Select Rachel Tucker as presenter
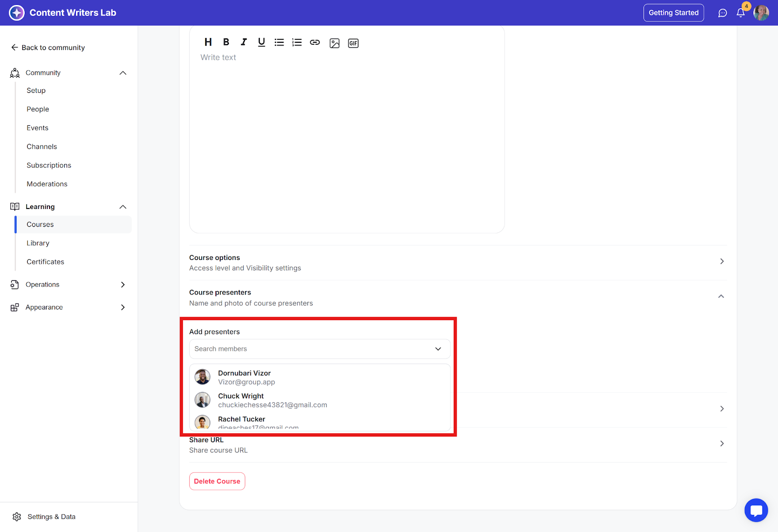The height and width of the screenshot is (532, 778). point(320,422)
